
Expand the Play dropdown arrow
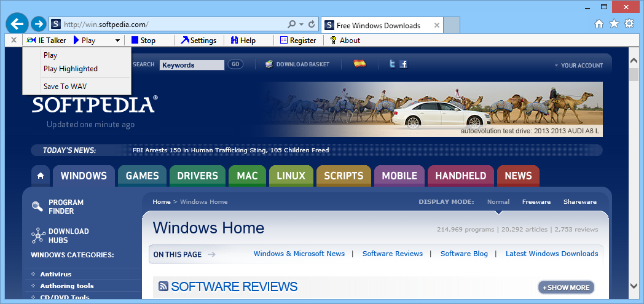(117, 41)
